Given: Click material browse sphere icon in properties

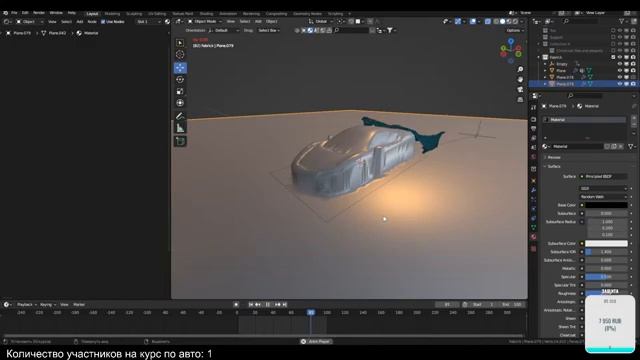Looking at the screenshot, I should pos(546,147).
